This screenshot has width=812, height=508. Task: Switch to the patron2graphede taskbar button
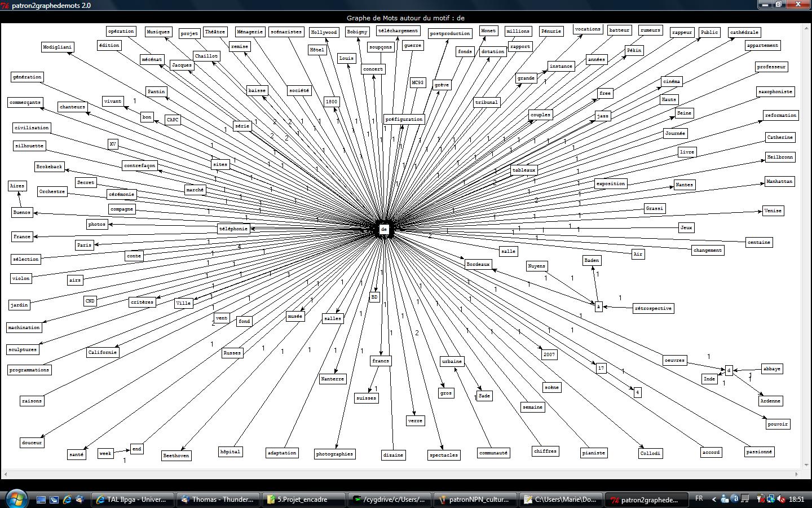coord(647,500)
